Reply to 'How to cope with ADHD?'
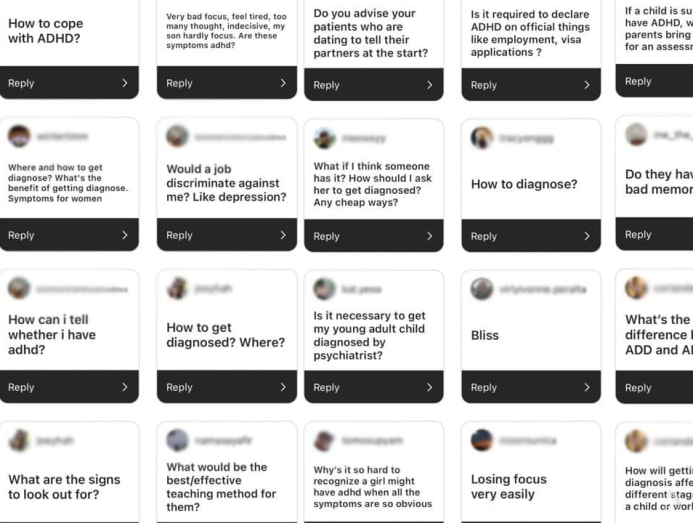The height and width of the screenshot is (523, 693). click(x=22, y=83)
